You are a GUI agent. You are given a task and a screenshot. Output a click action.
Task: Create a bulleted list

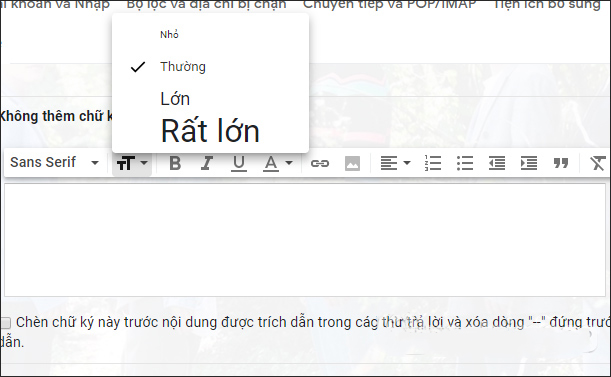pos(465,163)
